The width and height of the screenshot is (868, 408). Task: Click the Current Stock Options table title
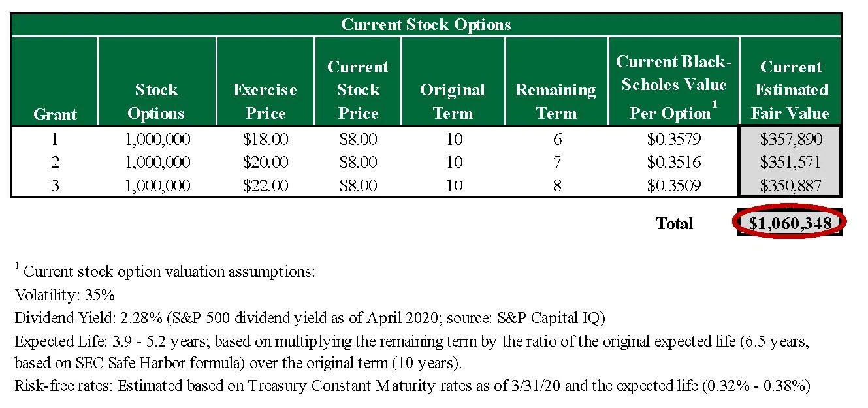point(426,25)
